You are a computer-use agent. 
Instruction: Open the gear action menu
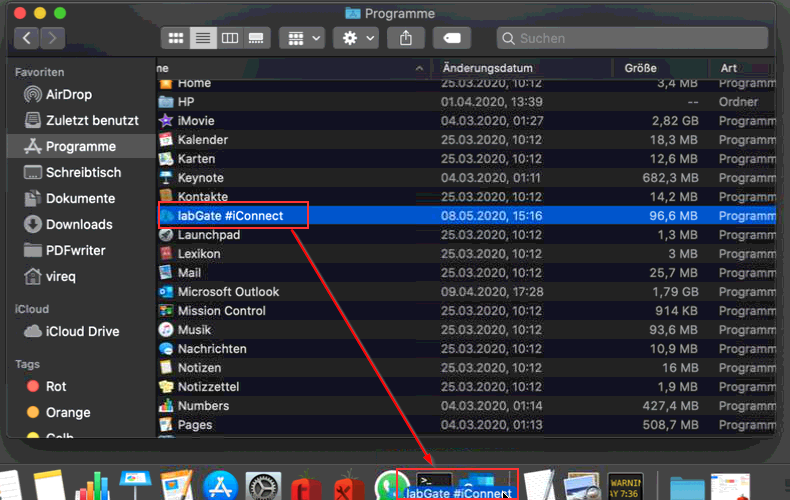click(x=356, y=38)
